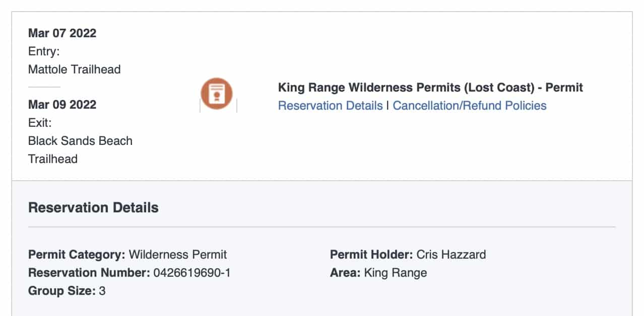The image size is (644, 316).
Task: Click the Reservation Details section heading
Action: [x=93, y=208]
